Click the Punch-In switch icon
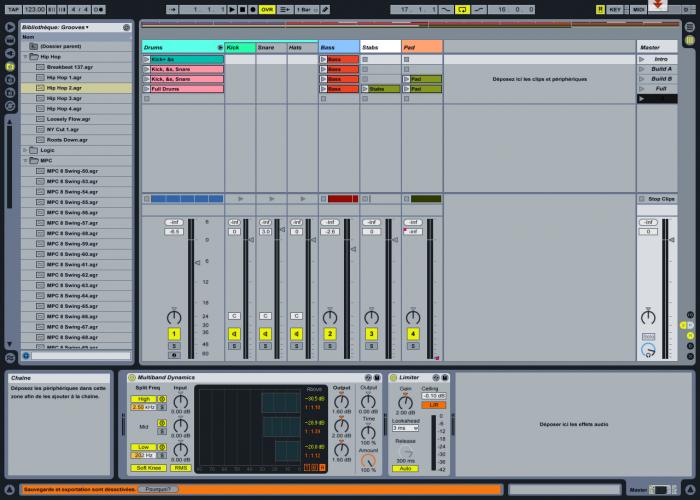Viewport: 700px width, 500px height. click(446, 9)
